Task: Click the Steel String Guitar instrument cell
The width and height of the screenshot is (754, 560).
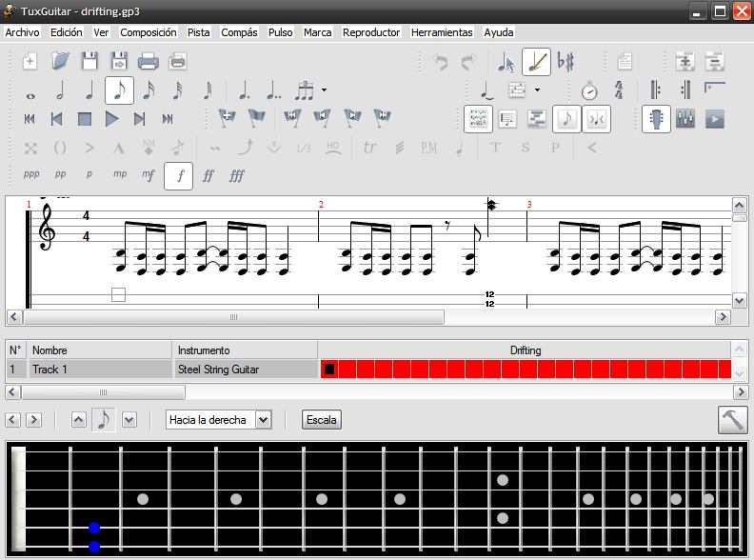Action: click(246, 370)
